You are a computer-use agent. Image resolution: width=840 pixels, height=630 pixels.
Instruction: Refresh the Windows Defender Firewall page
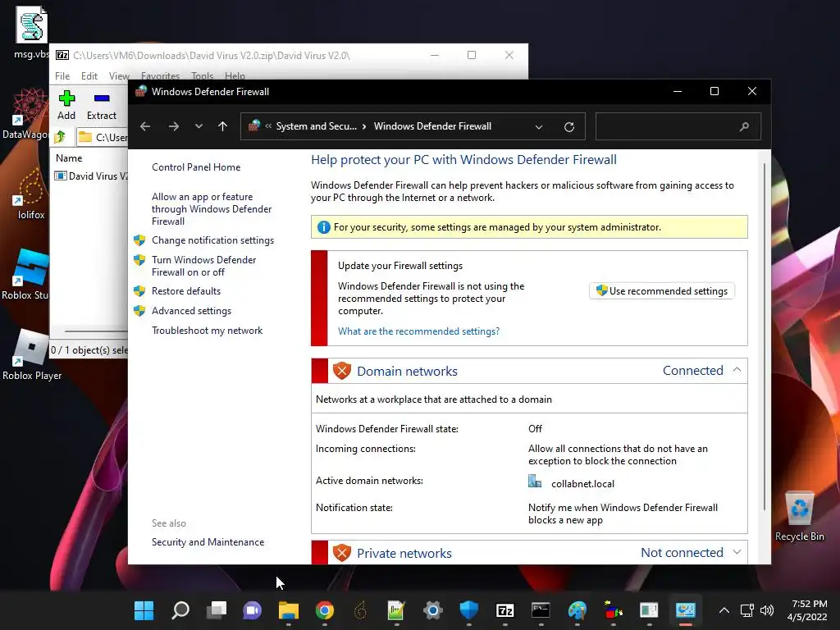569,127
